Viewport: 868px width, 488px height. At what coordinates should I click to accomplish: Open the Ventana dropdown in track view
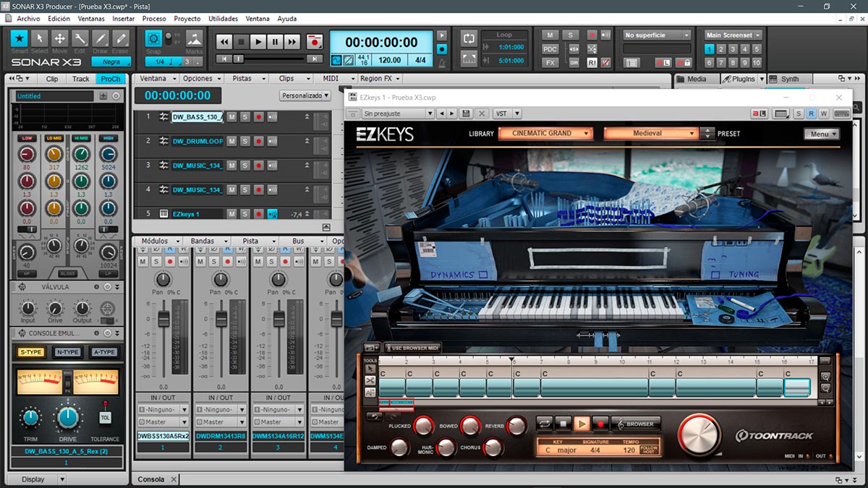pyautogui.click(x=157, y=78)
